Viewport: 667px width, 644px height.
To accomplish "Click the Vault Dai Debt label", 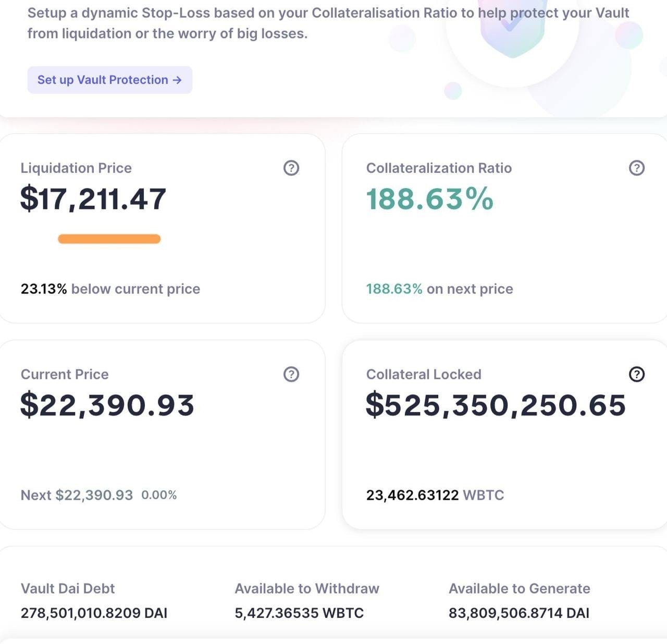I will click(68, 588).
